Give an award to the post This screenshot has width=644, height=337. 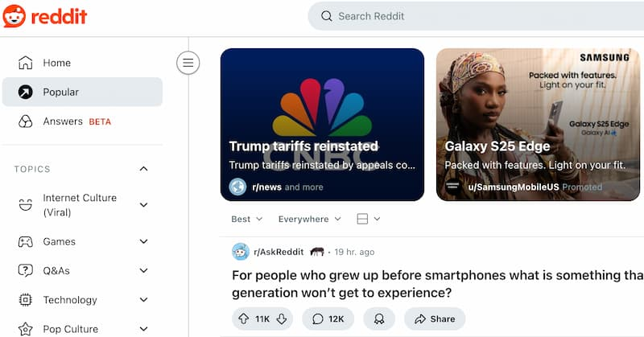(379, 319)
